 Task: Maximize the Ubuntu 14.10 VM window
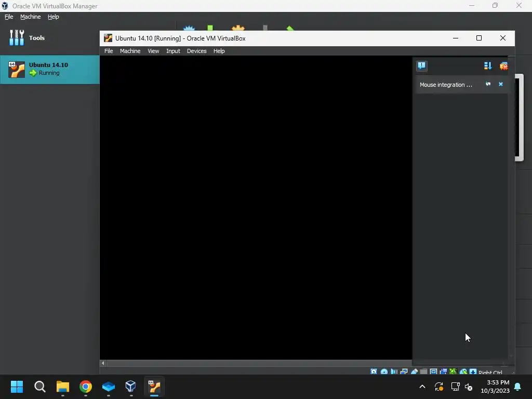479,38
